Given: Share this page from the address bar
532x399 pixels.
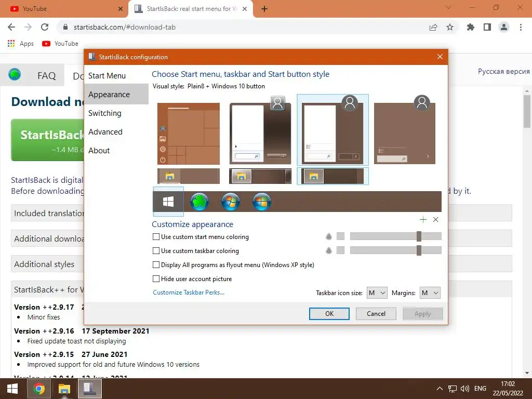Looking at the screenshot, I should (x=433, y=27).
